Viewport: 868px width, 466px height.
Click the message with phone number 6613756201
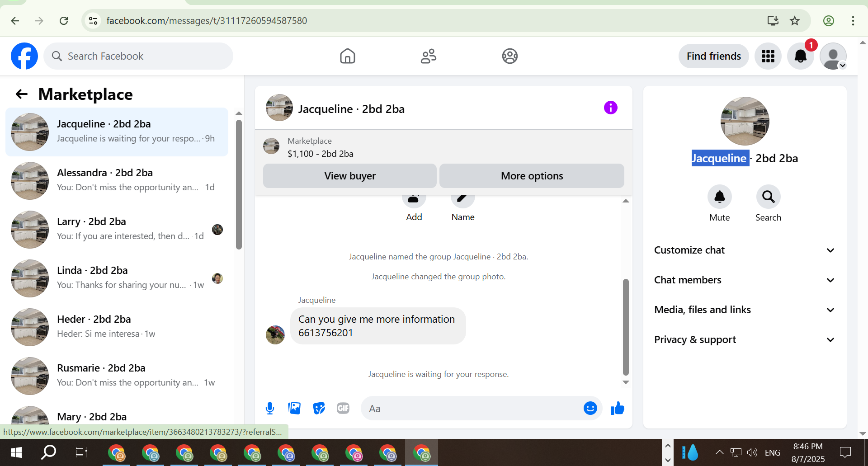pos(378,326)
